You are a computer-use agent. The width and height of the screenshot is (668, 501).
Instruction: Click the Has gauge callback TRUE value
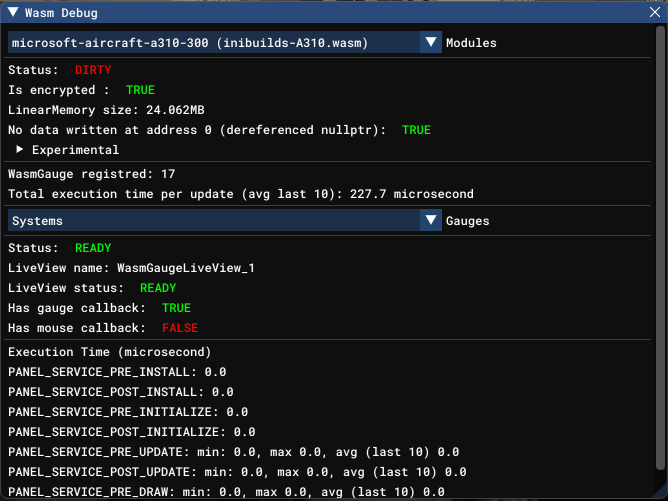point(176,308)
